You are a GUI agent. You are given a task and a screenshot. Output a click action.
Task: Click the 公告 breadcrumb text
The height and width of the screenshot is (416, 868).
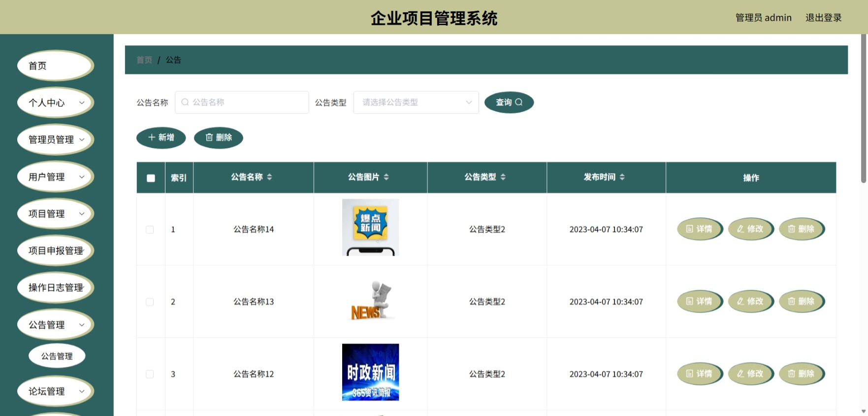pyautogui.click(x=173, y=60)
